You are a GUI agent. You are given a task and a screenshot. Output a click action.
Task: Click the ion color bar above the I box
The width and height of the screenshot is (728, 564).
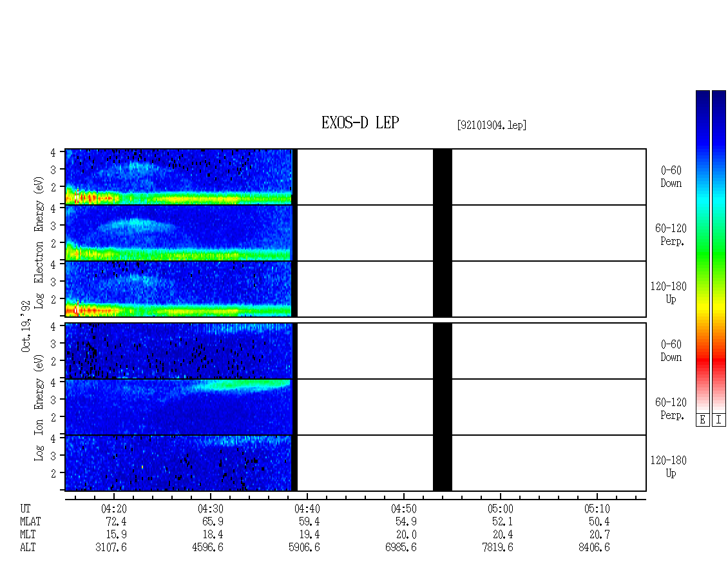pyautogui.click(x=719, y=251)
